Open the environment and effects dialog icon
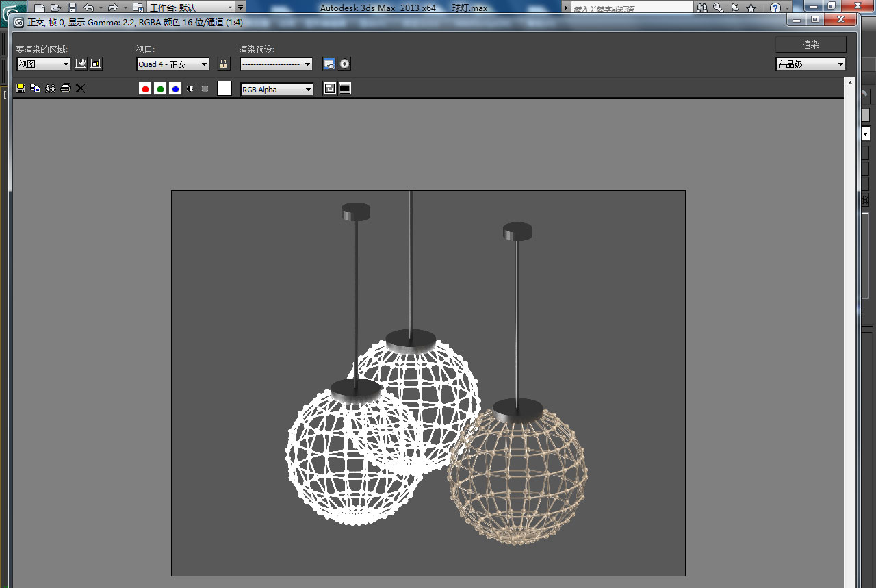 coord(345,64)
